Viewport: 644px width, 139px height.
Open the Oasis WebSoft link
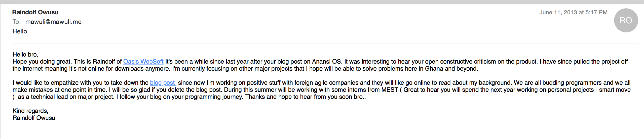(143, 62)
